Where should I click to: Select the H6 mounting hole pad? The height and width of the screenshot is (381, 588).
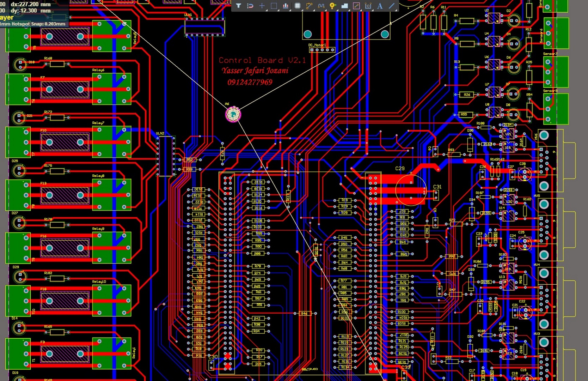point(233,114)
